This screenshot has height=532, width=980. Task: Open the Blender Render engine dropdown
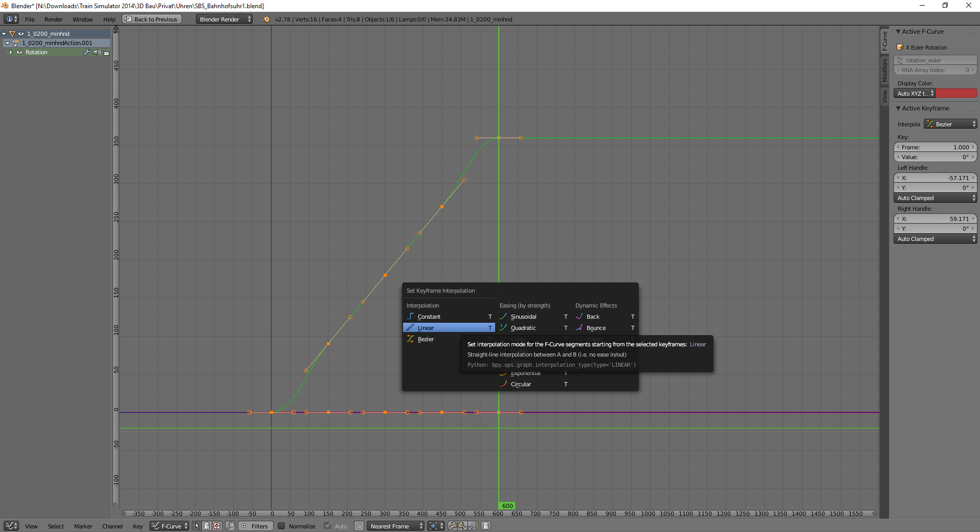click(x=224, y=19)
